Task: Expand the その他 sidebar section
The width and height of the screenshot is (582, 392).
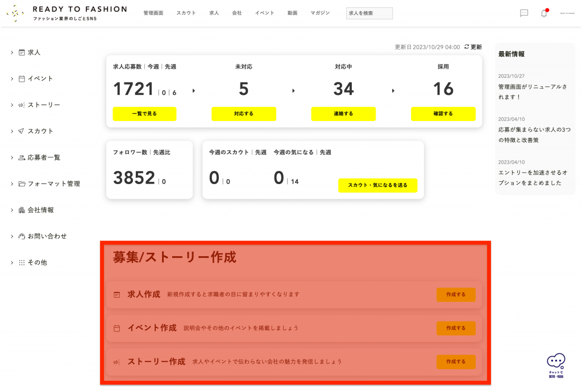Action: 11,262
